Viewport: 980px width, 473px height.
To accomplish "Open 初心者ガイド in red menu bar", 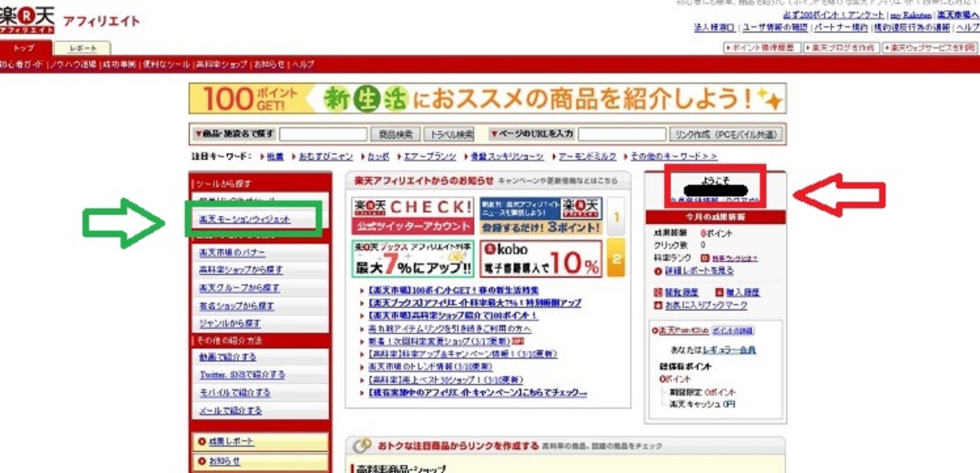I will (x=21, y=65).
